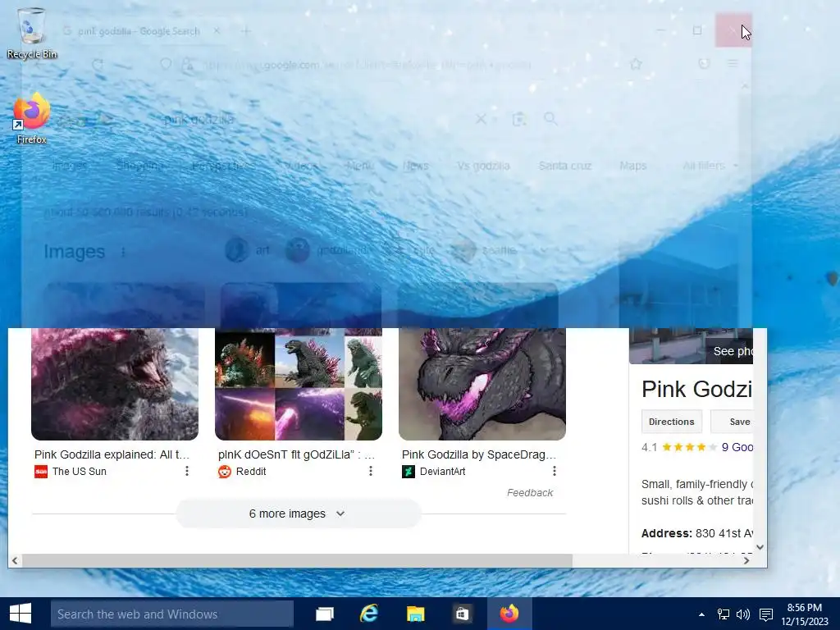
Task: Open the 9 Google reviews link
Action: [737, 447]
